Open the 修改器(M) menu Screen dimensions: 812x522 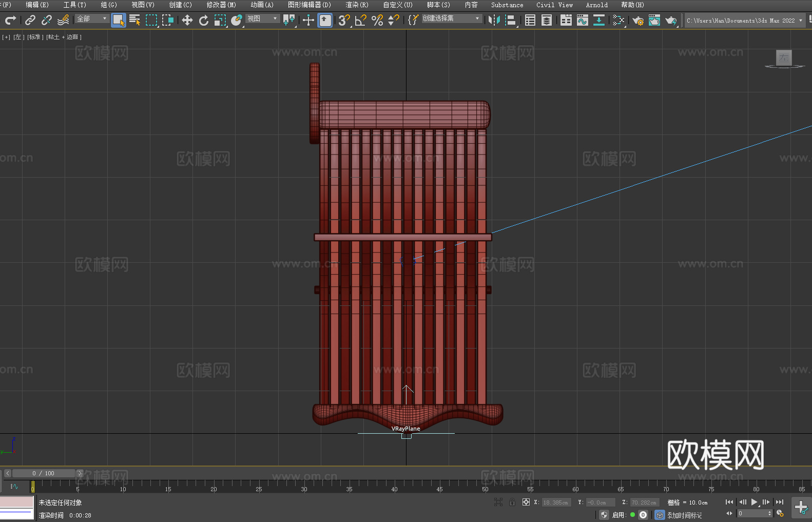click(x=221, y=5)
